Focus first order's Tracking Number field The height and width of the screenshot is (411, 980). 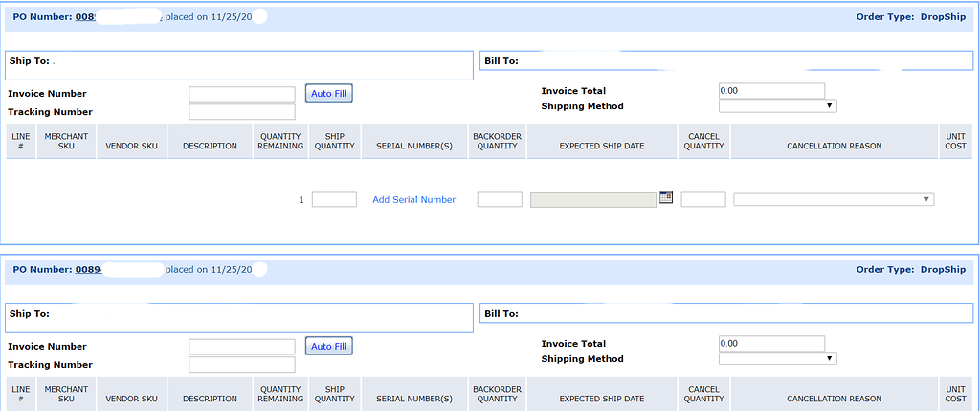[x=241, y=112]
